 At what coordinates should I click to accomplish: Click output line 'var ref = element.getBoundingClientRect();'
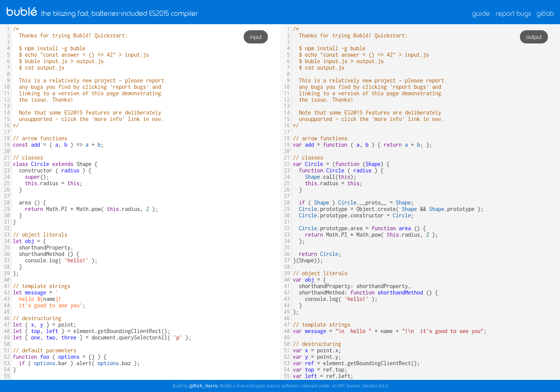click(x=356, y=363)
